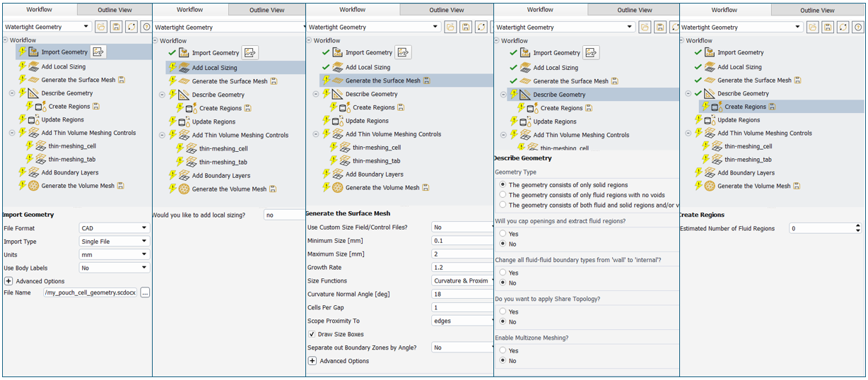
Task: Click image icon beside Import Geometry in Describe Geometry panel
Action: 591,52
